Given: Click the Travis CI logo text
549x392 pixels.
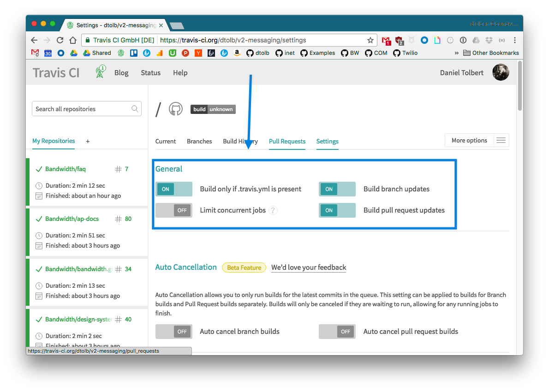Looking at the screenshot, I should click(x=56, y=73).
